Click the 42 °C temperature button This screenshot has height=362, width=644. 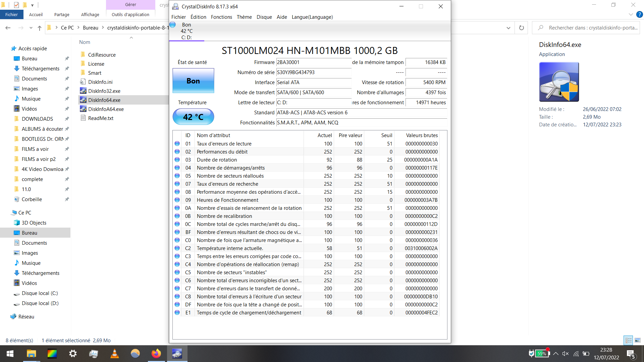[x=193, y=117]
